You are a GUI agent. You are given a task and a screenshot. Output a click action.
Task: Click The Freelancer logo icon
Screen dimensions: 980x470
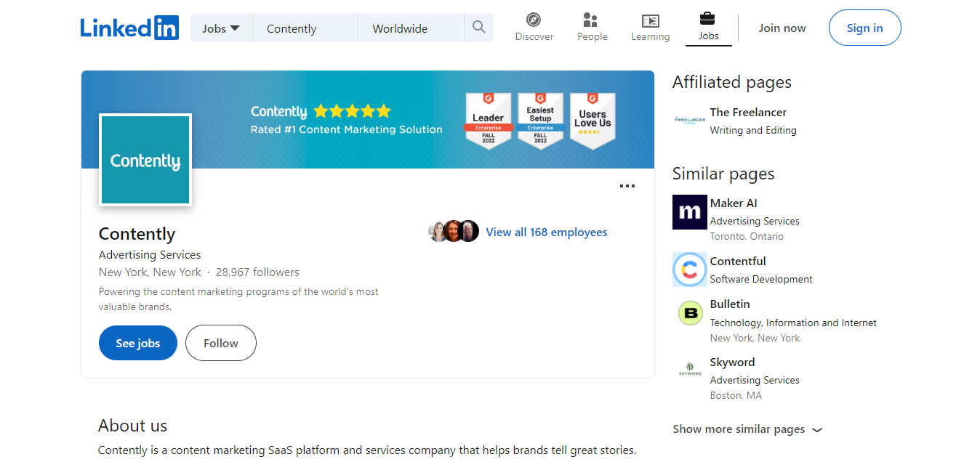coord(690,120)
